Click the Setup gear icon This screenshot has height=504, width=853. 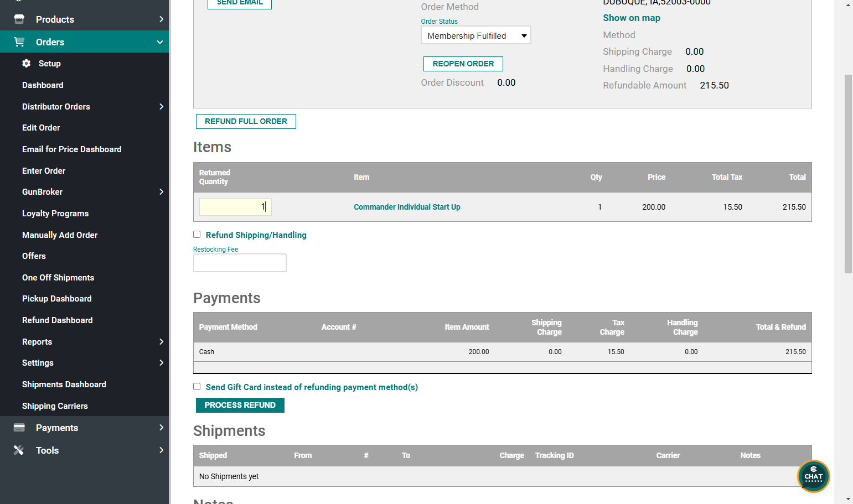click(26, 64)
